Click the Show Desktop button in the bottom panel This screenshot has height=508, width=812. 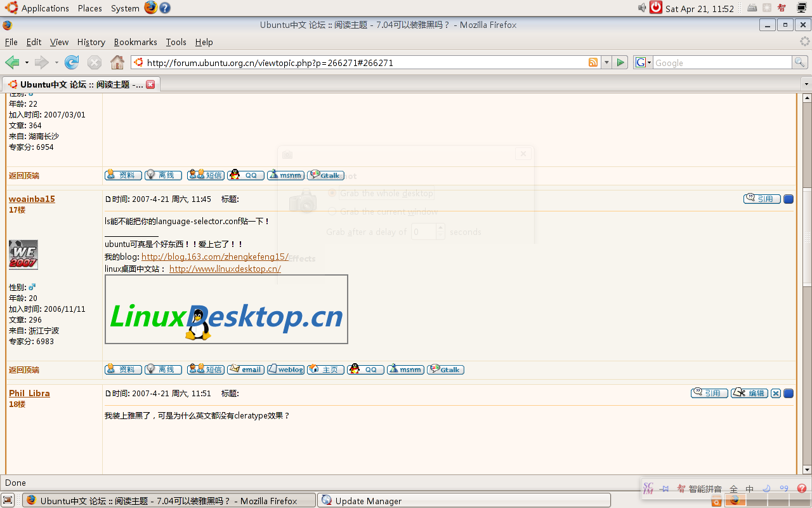pos(8,500)
